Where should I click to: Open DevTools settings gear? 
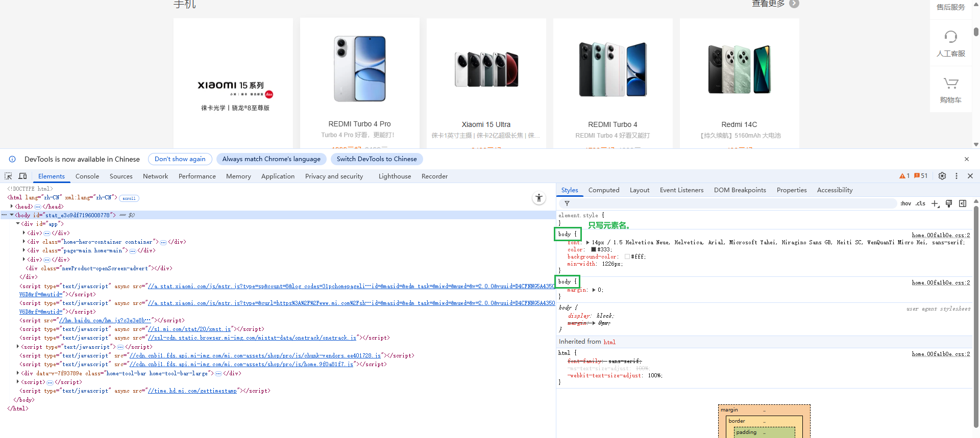(942, 176)
